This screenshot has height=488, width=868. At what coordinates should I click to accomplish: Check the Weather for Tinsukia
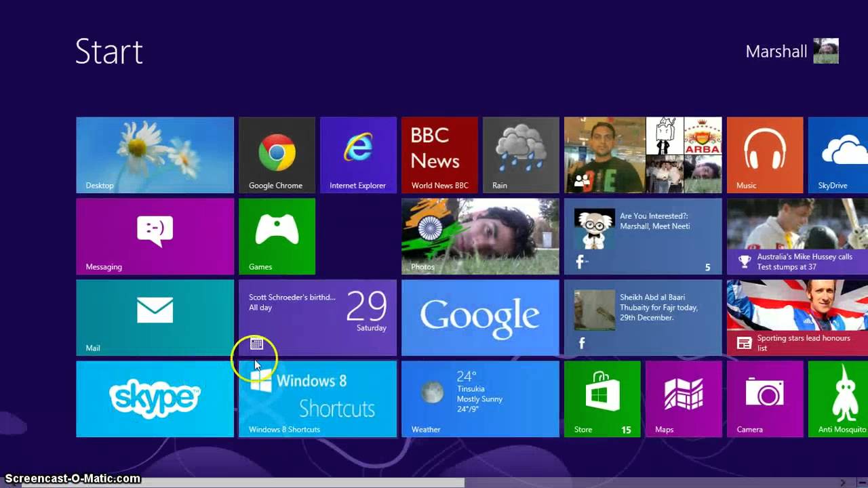pyautogui.click(x=480, y=399)
